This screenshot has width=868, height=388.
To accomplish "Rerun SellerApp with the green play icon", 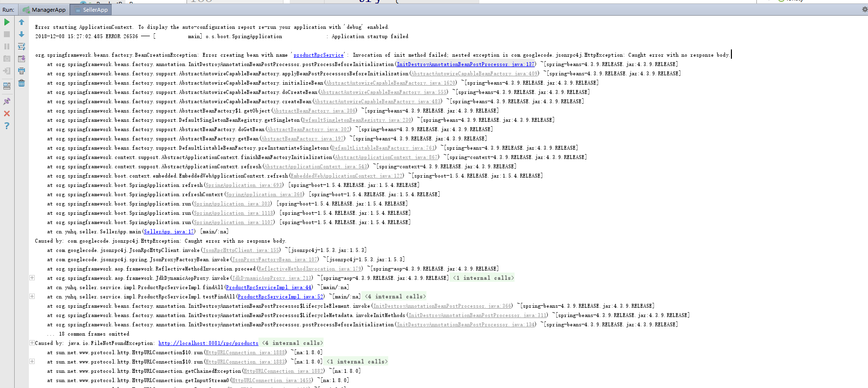I will click(x=7, y=22).
